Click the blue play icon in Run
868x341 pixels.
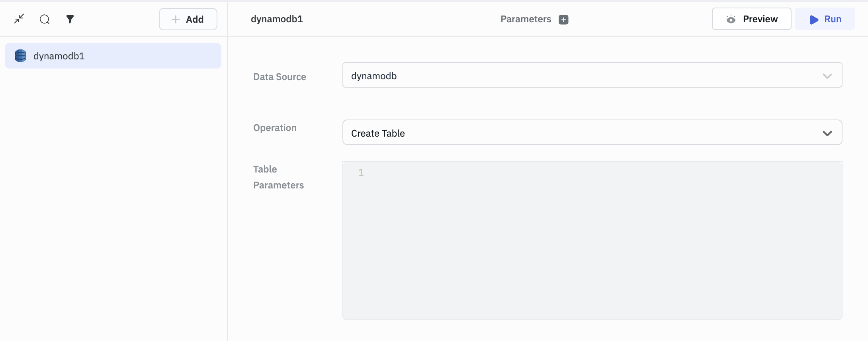(x=814, y=20)
